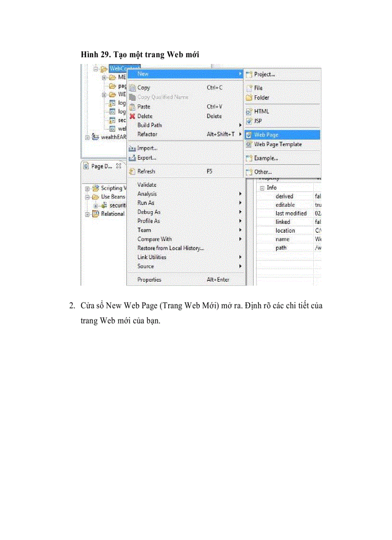This screenshot has height=540, width=392.
Task: Click the red Delete icon
Action: pyautogui.click(x=132, y=116)
